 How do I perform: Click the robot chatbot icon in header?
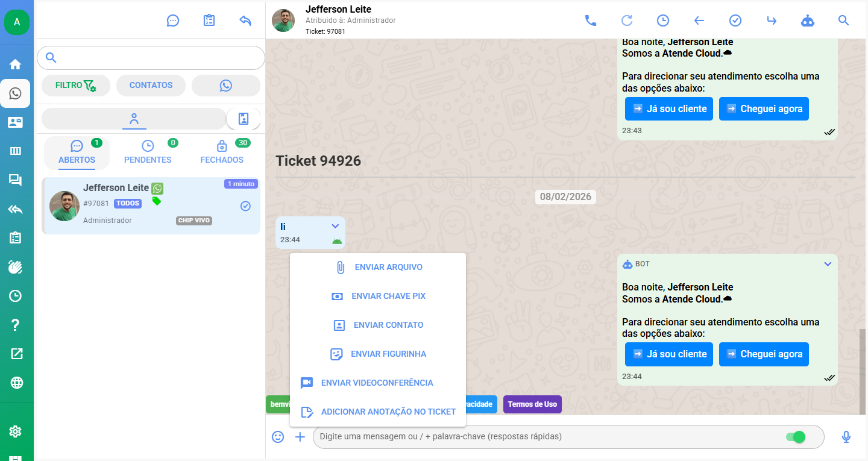pyautogui.click(x=807, y=20)
